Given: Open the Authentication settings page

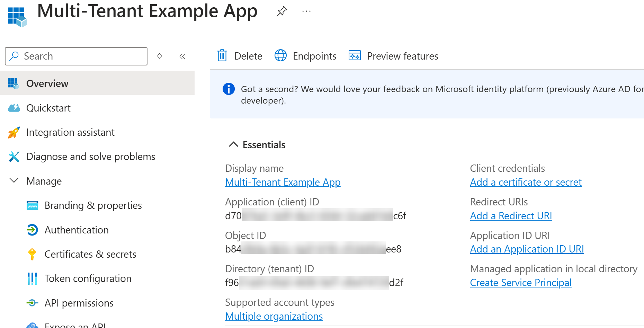Looking at the screenshot, I should pos(77,230).
